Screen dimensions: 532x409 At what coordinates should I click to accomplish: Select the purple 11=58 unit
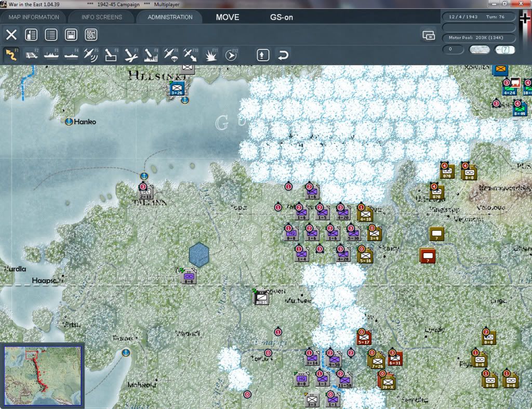(x=345, y=380)
